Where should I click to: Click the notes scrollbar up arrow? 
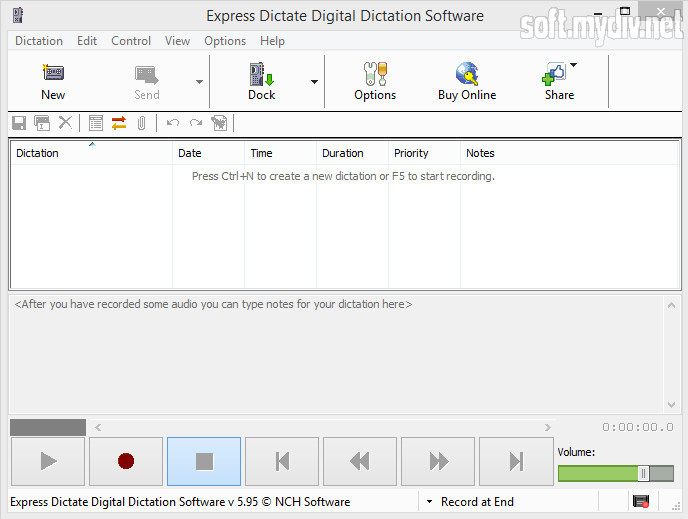671,305
